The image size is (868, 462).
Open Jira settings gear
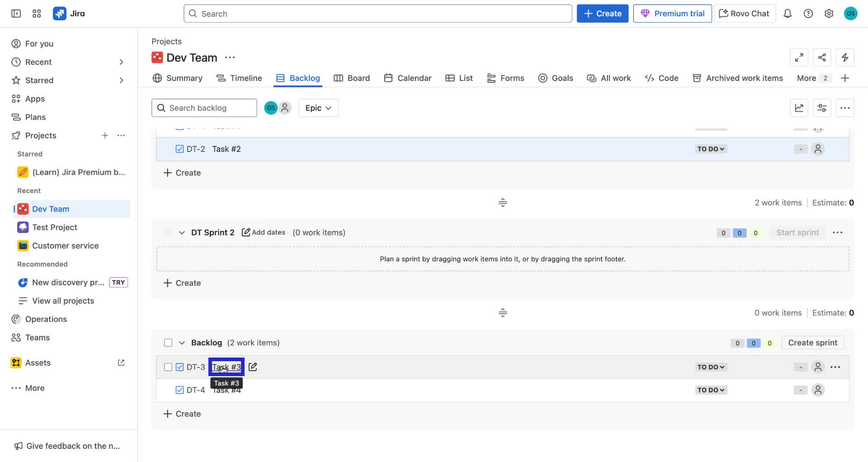point(829,14)
